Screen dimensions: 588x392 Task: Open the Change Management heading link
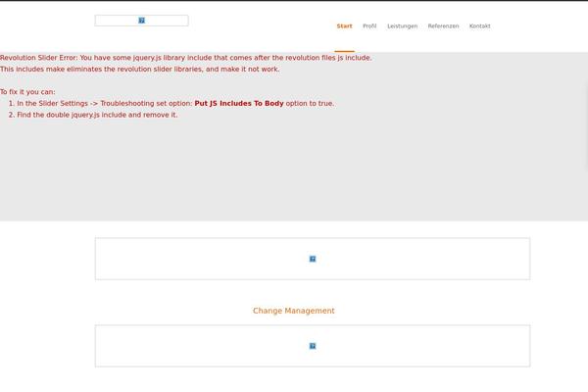point(294,311)
